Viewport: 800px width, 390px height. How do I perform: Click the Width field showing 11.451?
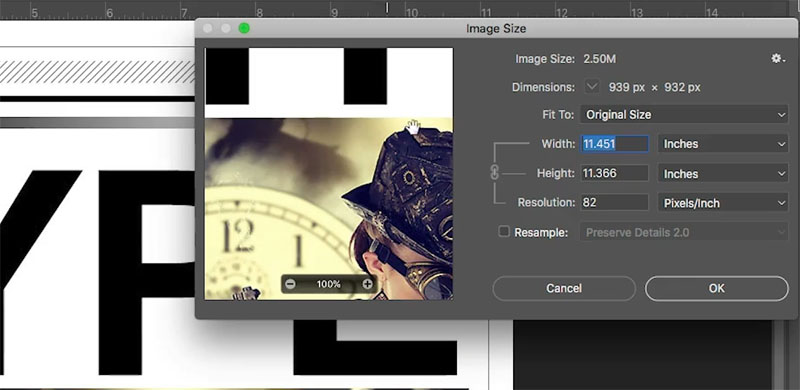(615, 144)
